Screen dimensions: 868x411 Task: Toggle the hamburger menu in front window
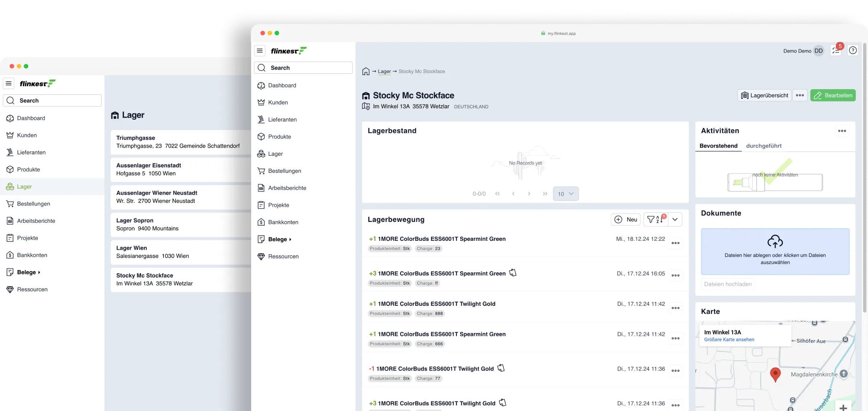coord(260,51)
